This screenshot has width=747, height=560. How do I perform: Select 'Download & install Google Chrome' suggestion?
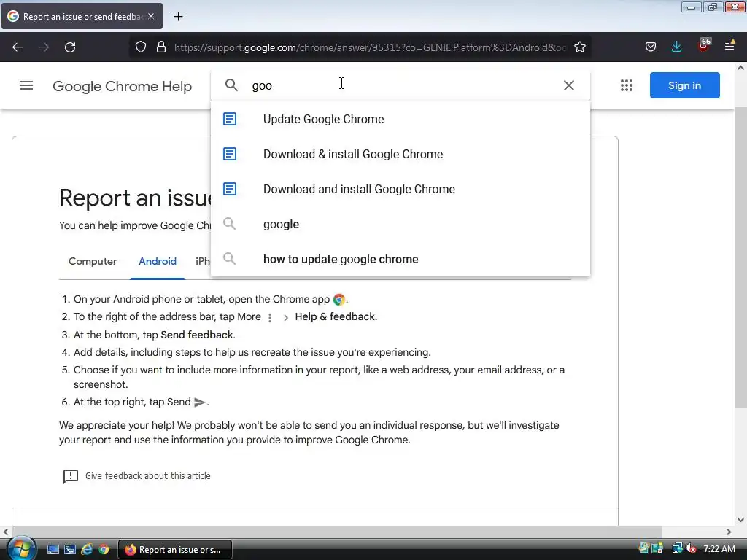pos(400,155)
